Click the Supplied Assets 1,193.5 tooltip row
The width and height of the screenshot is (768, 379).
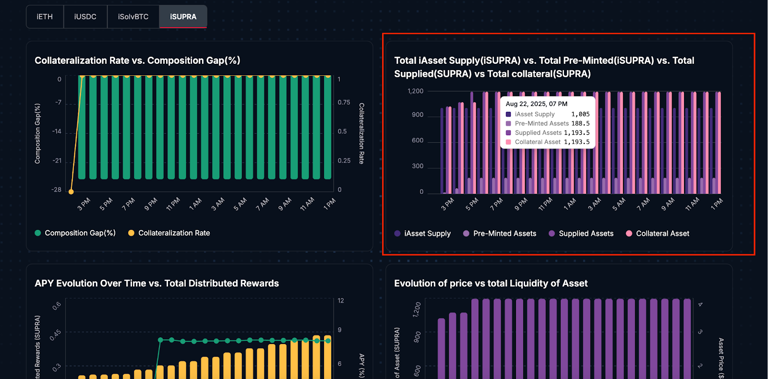pos(548,133)
